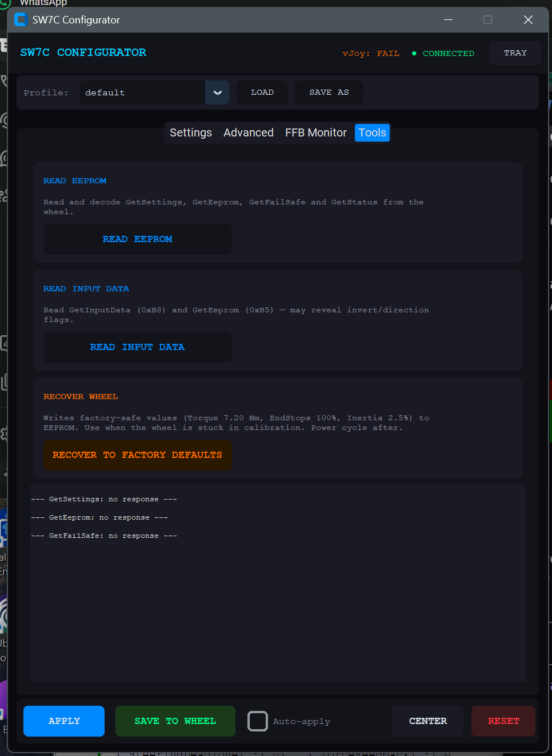Click the green CONNECTED status dot

pyautogui.click(x=414, y=54)
